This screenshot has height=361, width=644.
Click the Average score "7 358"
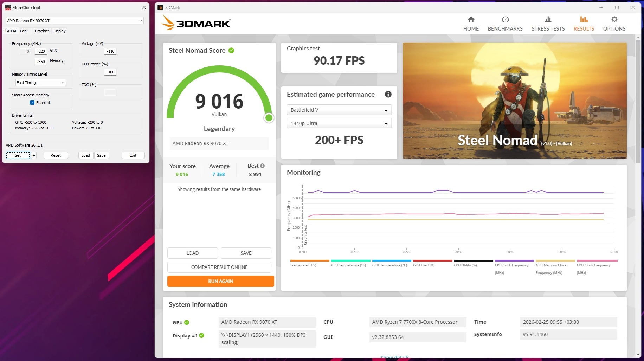coord(218,174)
